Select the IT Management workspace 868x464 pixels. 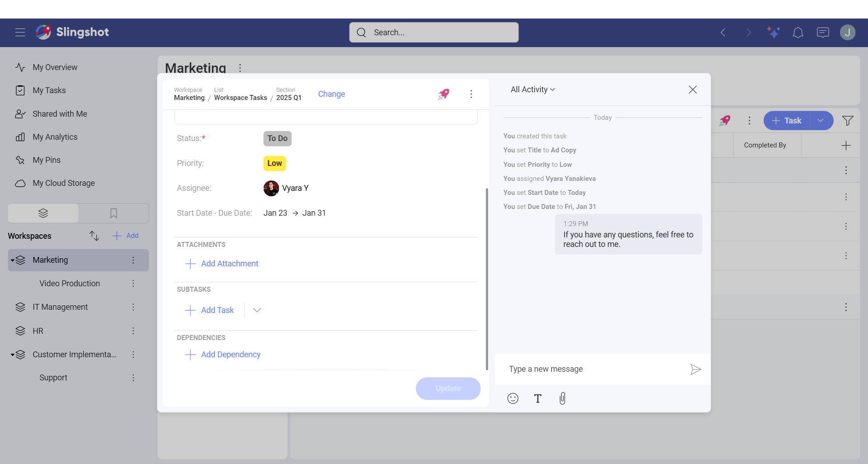[60, 307]
